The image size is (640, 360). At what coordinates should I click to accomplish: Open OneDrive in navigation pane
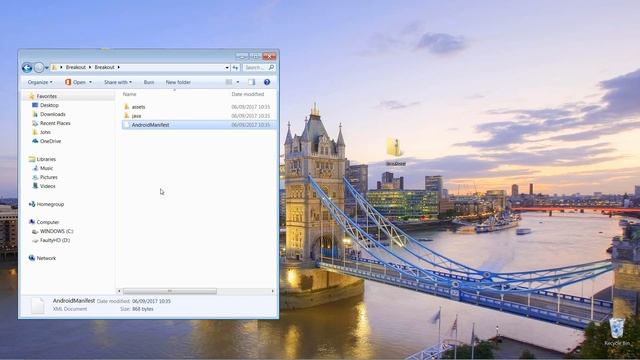click(50, 141)
